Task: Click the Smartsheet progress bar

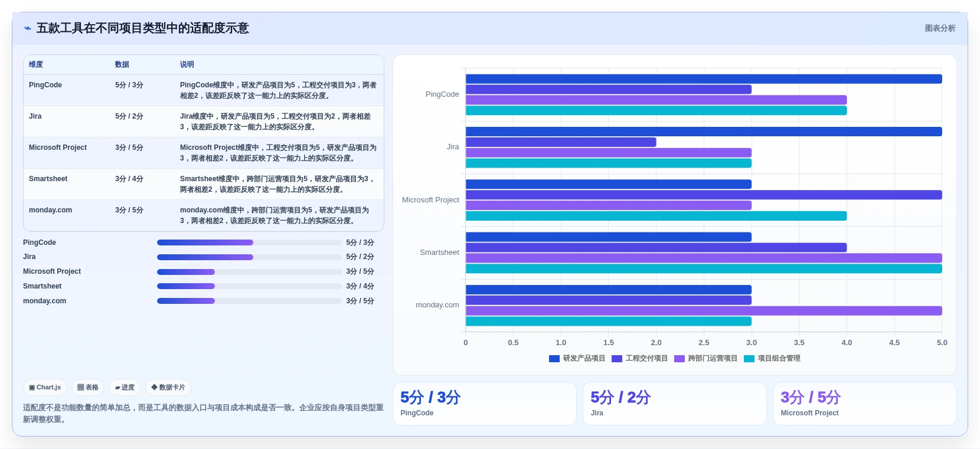Action: click(x=249, y=286)
